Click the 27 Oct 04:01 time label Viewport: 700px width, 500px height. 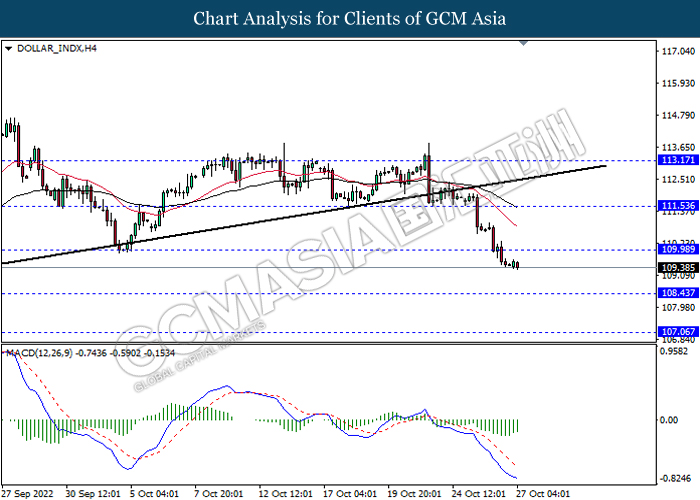(543, 494)
